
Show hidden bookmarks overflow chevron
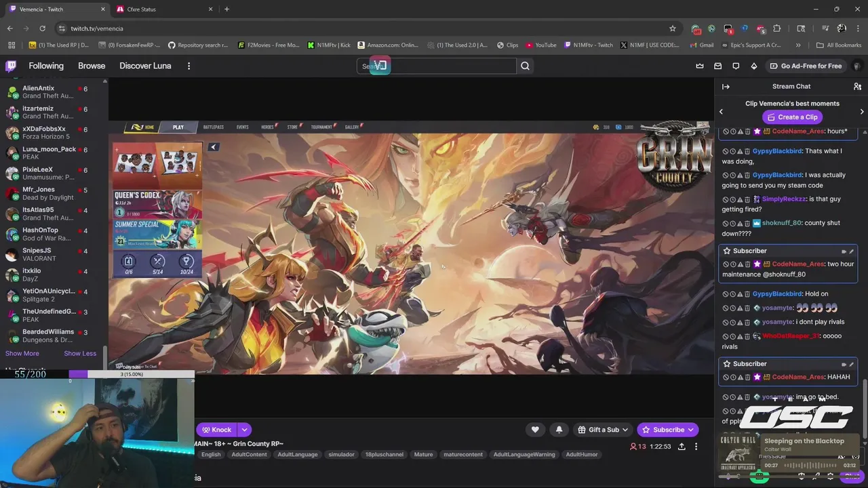click(798, 45)
